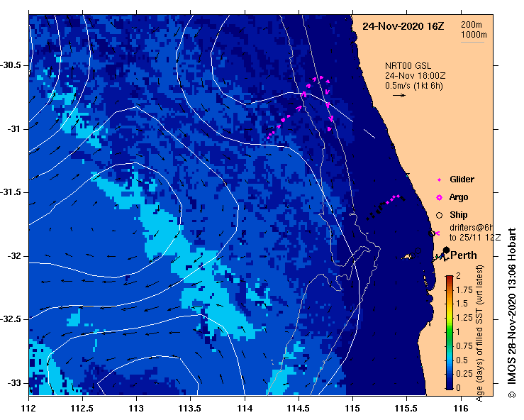Click the 1000m line sample under legend
The width and height of the screenshot is (524, 420).
click(472, 42)
